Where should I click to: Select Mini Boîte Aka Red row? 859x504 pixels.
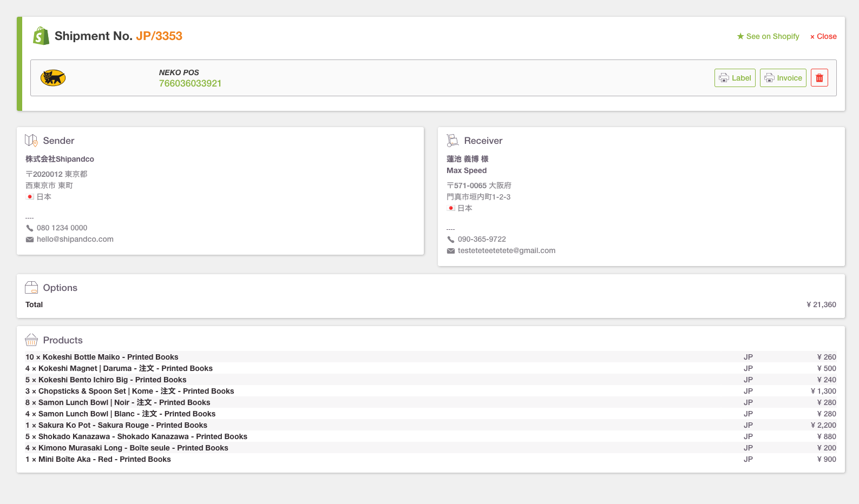pyautogui.click(x=431, y=459)
